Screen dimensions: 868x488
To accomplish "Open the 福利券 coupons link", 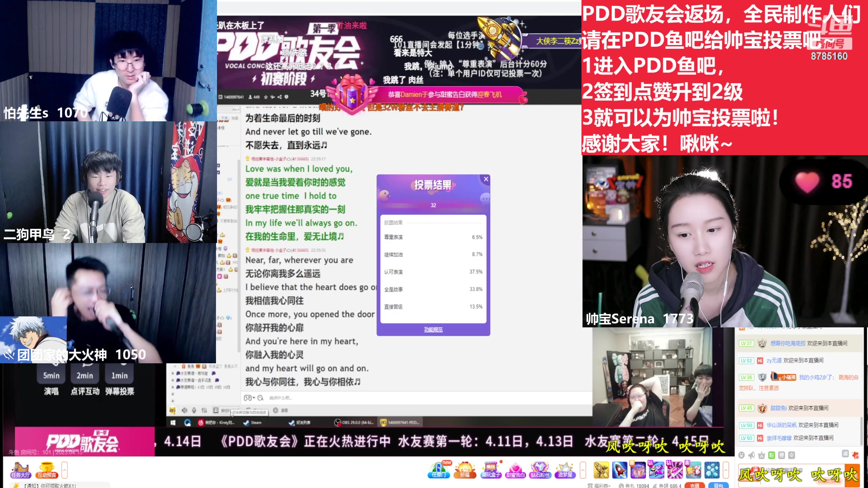I will [599, 486].
